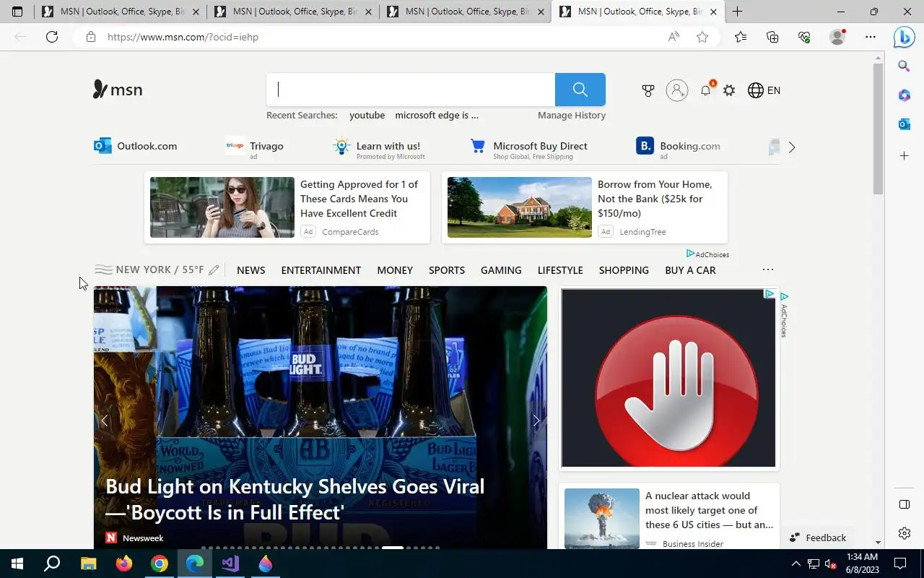This screenshot has height=578, width=924.
Task: Open Microsoft Buy Direct link
Action: [528, 148]
